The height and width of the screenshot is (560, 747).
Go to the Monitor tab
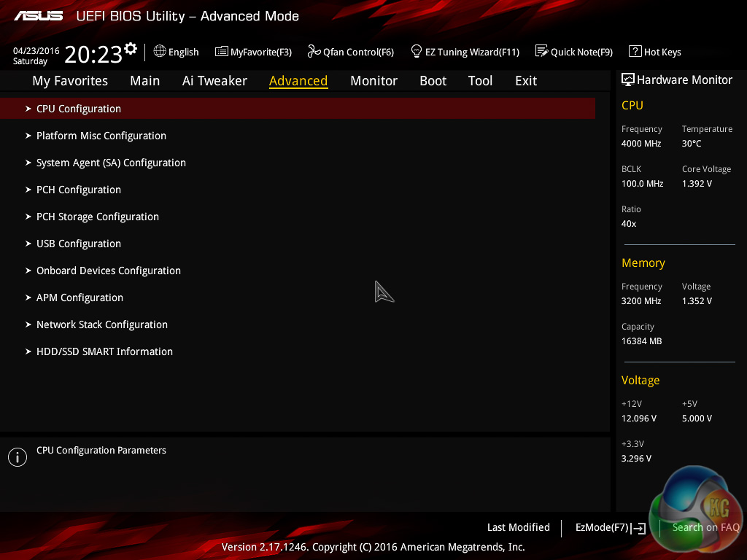(x=373, y=81)
